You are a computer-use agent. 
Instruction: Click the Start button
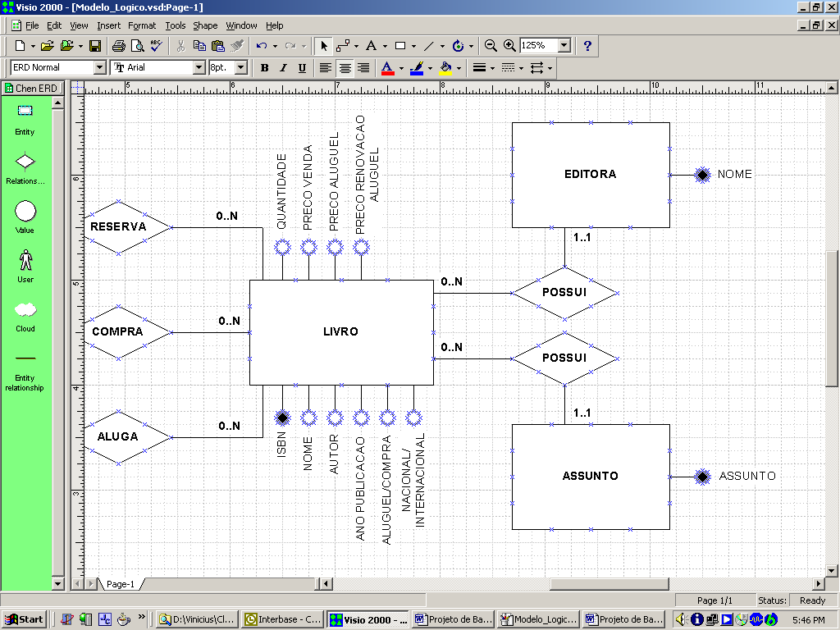(24, 619)
